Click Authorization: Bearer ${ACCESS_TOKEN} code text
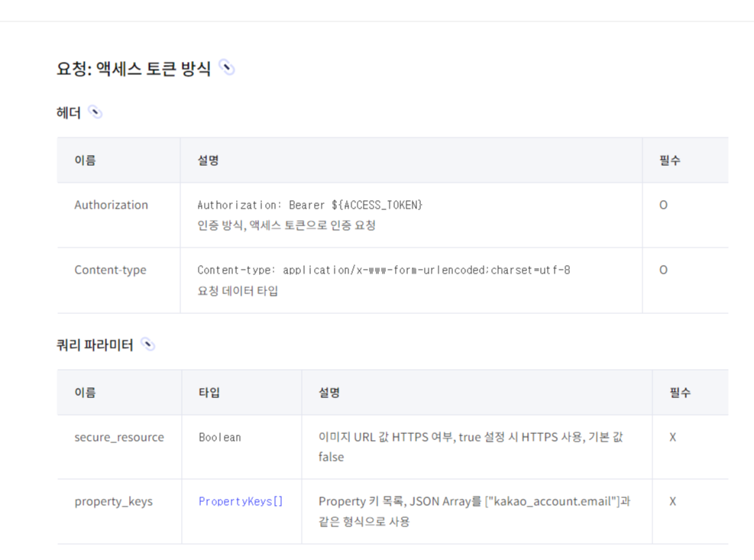This screenshot has width=754, height=560. (309, 205)
